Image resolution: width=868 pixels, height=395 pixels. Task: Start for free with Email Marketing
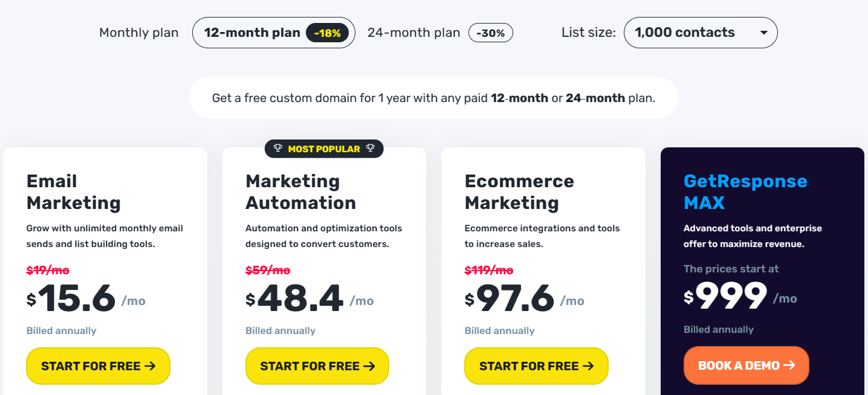[x=98, y=366]
